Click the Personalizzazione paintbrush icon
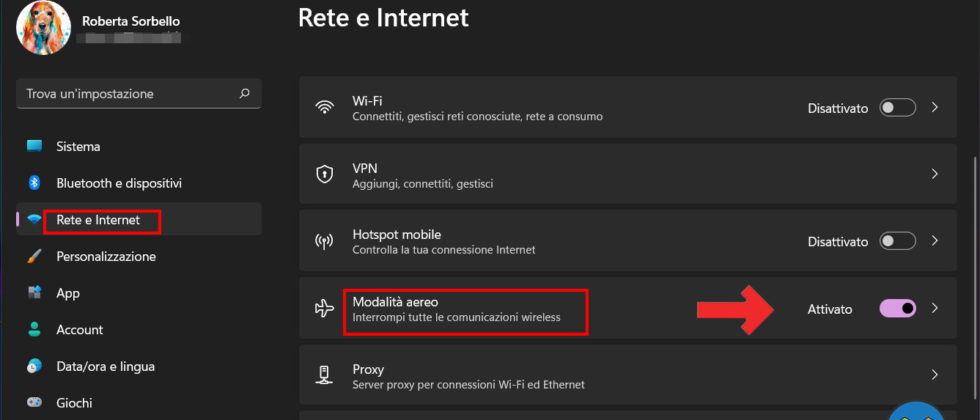980x420 pixels. pos(34,256)
